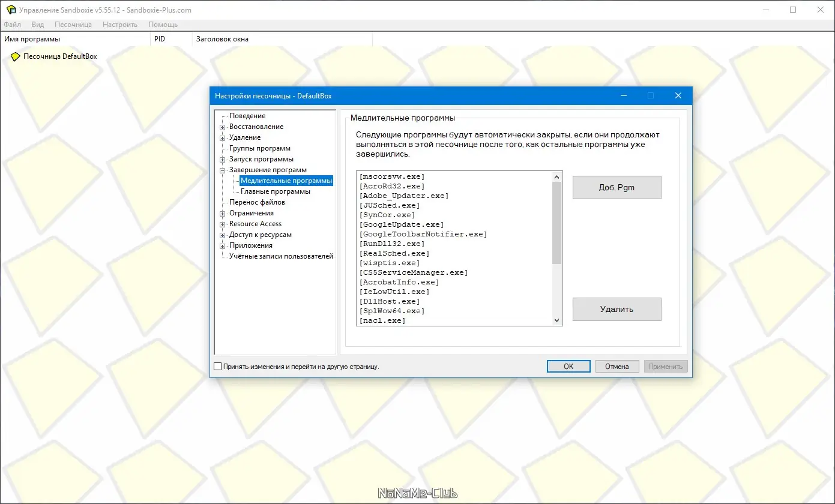The width and height of the screenshot is (835, 504).
Task: Click the program list scroll down arrow
Action: click(557, 320)
